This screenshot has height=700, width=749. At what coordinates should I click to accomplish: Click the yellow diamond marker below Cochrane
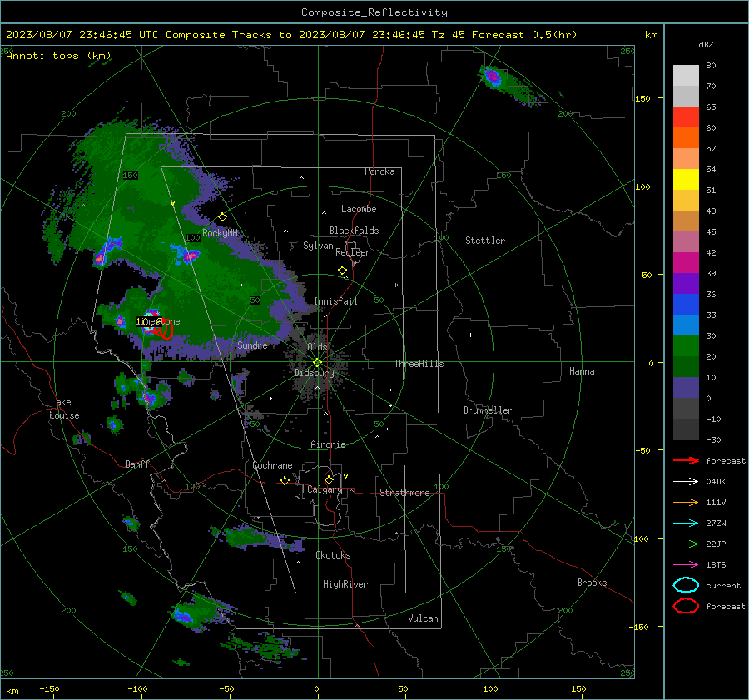click(x=285, y=480)
